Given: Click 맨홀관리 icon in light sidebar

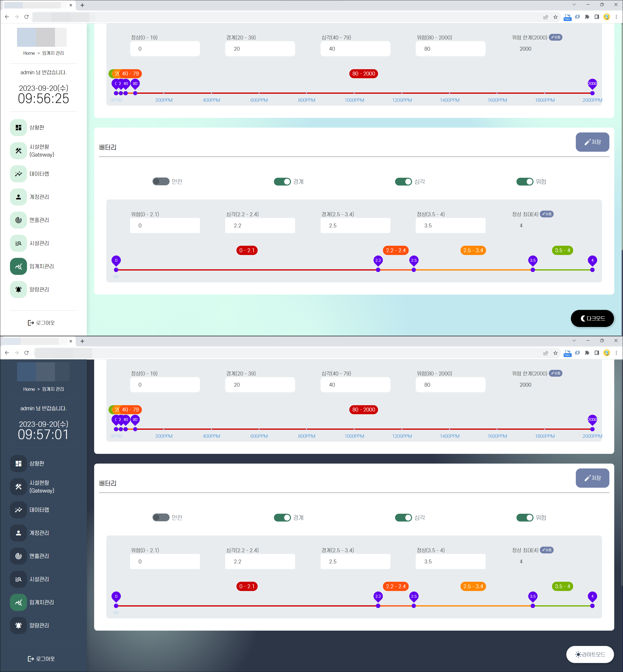Looking at the screenshot, I should pos(18,220).
